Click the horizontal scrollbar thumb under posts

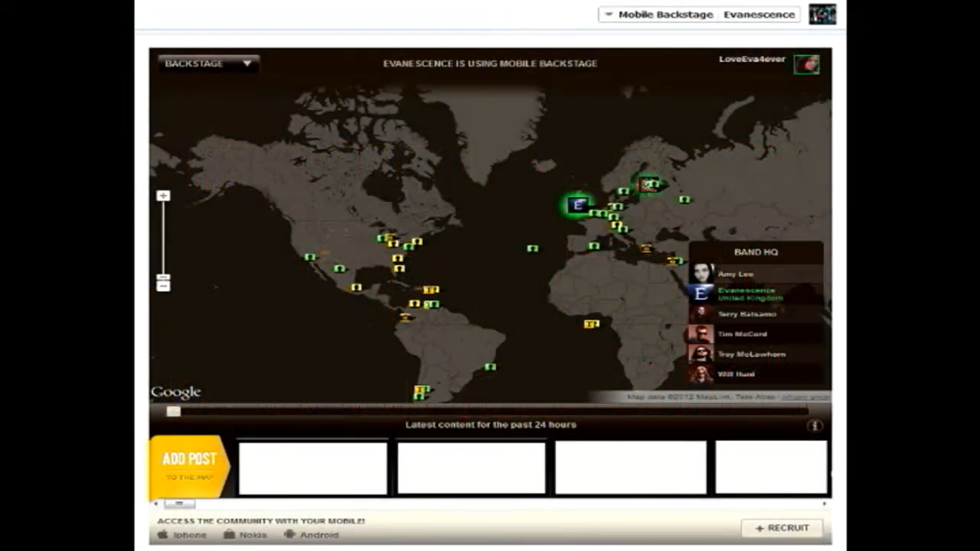coord(179,504)
